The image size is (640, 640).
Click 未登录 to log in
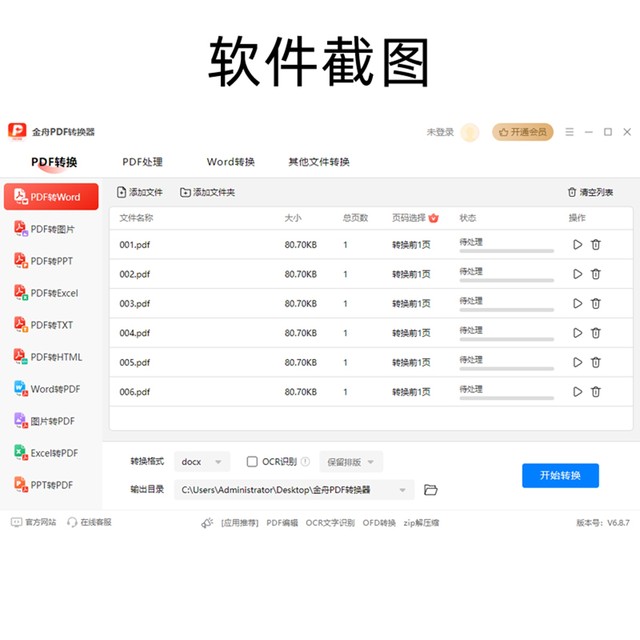(440, 132)
